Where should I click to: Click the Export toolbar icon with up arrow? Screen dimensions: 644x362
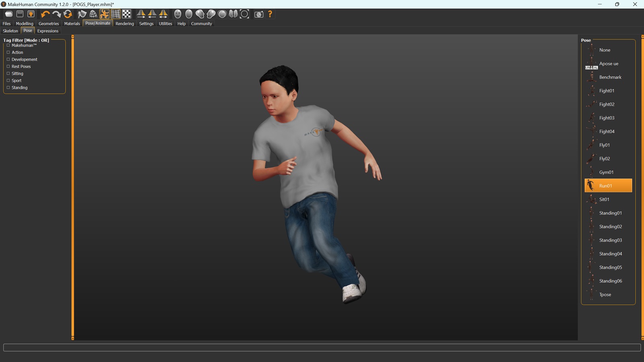coord(31,14)
